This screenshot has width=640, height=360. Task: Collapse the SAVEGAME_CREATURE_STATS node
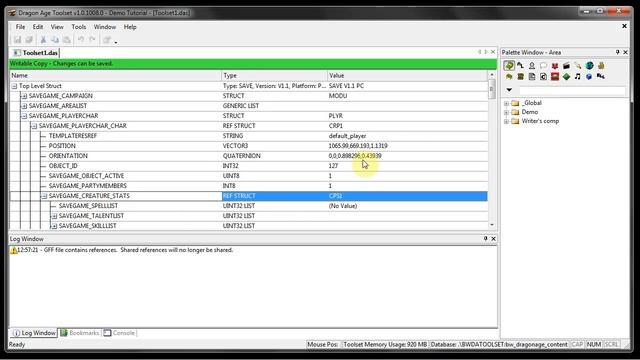tap(44, 196)
